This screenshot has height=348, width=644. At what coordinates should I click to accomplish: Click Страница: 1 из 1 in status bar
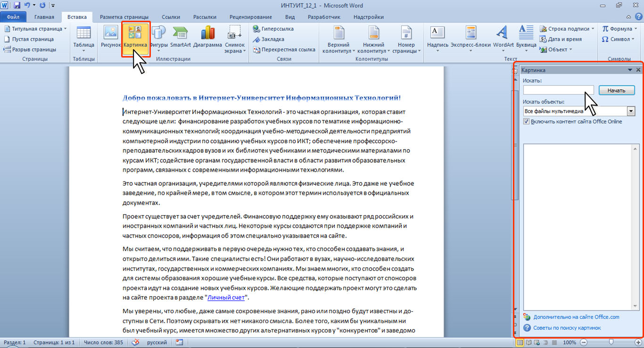coord(54,342)
